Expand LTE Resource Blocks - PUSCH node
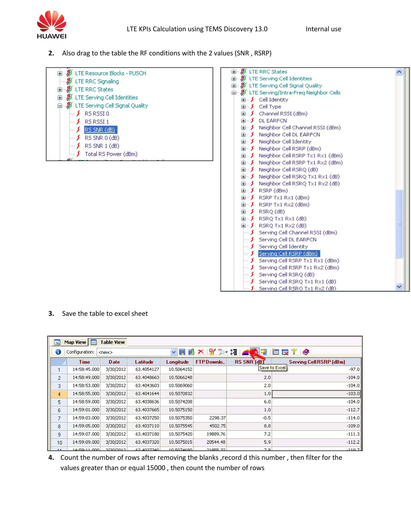 [x=60, y=73]
